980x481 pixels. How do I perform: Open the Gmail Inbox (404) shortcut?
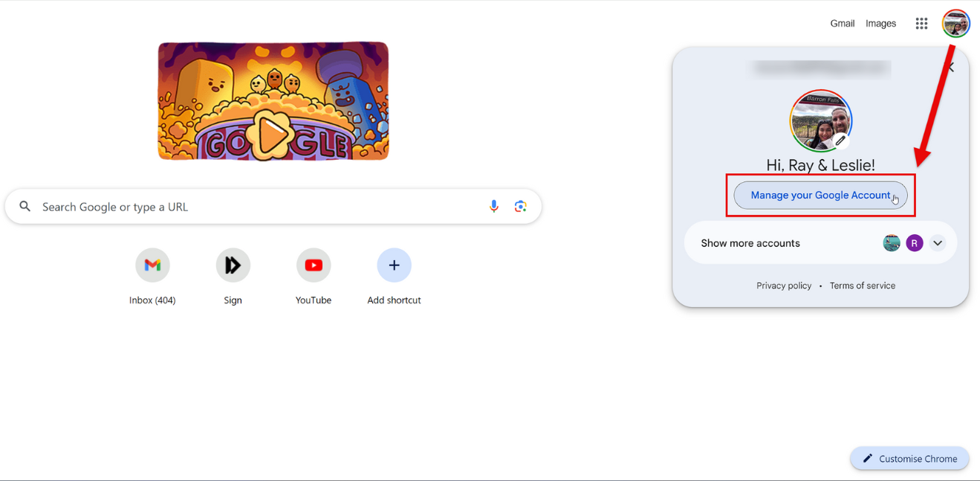coord(152,265)
